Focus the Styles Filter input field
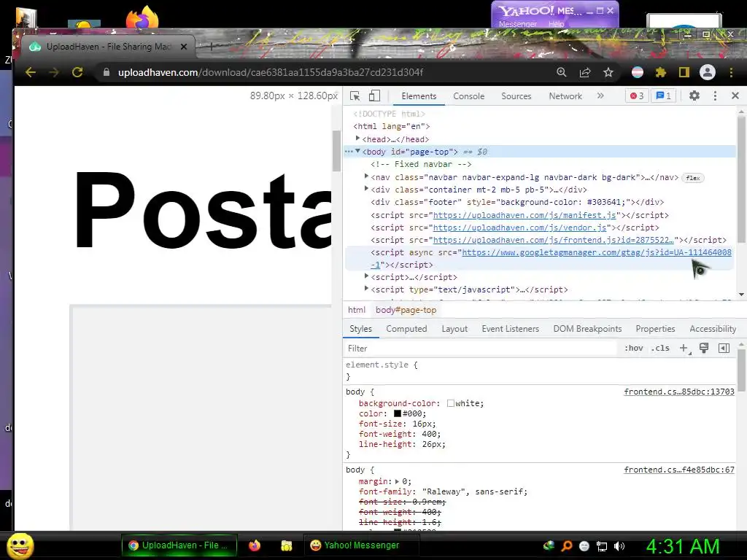This screenshot has height=560, width=747. point(480,348)
